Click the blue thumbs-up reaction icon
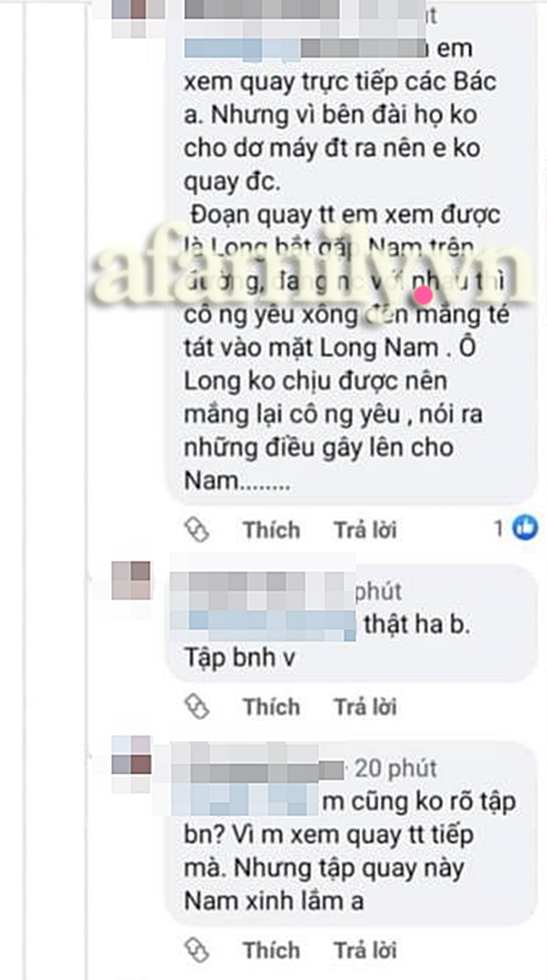This screenshot has width=547, height=980. pos(524,529)
